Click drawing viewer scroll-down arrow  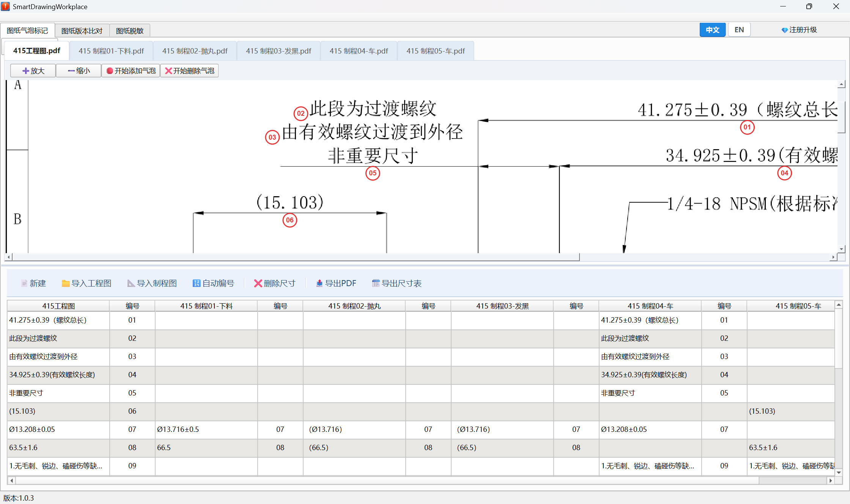click(842, 249)
